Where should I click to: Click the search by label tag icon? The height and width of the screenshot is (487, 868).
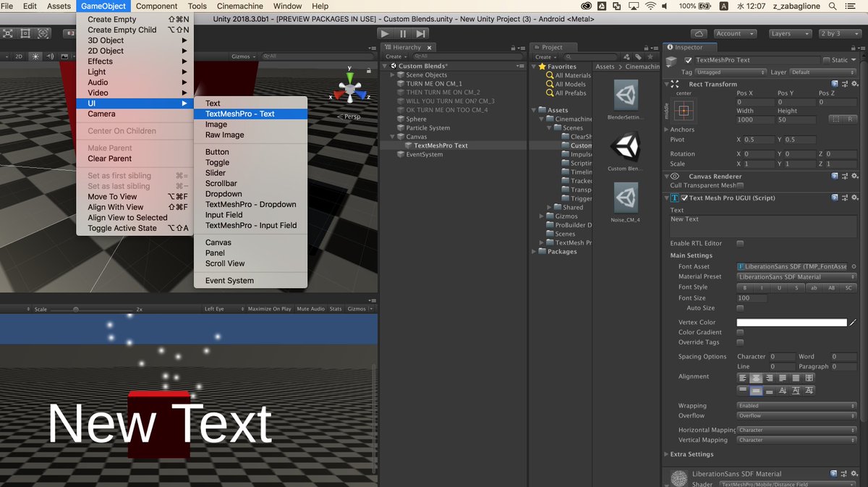click(638, 56)
